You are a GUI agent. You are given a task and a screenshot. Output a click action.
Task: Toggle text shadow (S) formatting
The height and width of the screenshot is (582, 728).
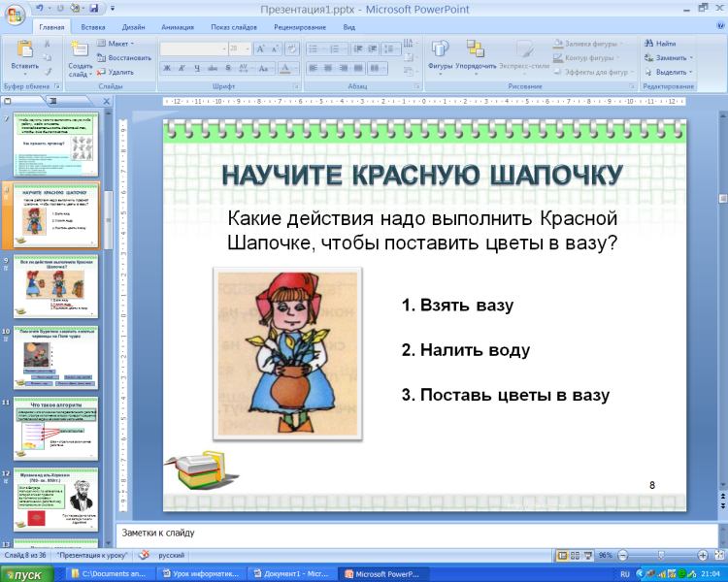pos(228,68)
